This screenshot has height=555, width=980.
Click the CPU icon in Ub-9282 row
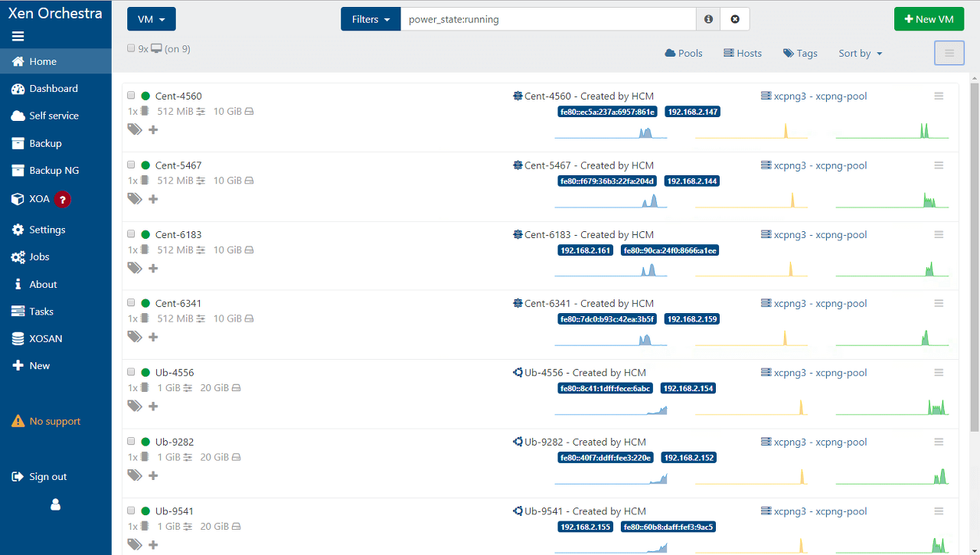tap(144, 457)
